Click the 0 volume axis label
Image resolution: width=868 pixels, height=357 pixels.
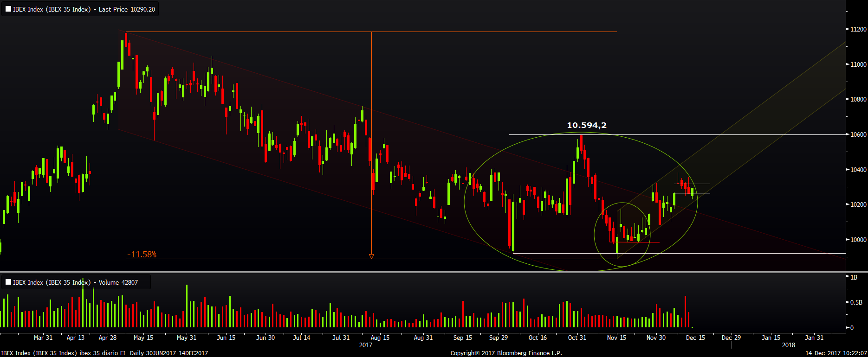(x=852, y=328)
